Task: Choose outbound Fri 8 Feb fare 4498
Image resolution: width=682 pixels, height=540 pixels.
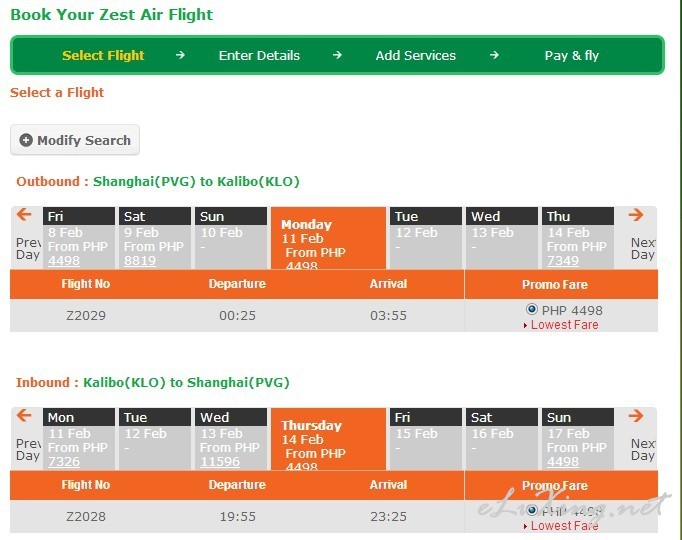Action: point(64,261)
